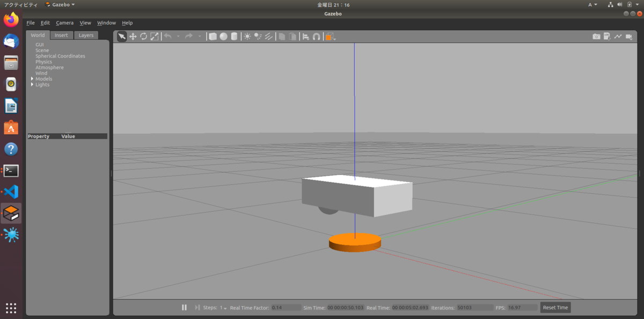Add a spot light
Image resolution: width=644 pixels, height=319 pixels.
[258, 37]
